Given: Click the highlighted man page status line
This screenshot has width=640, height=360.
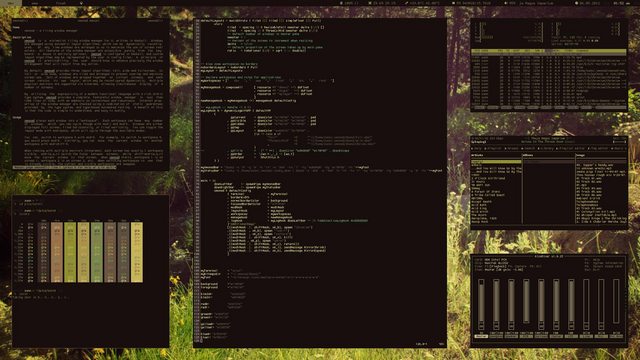Looking at the screenshot, I should coord(64,167).
